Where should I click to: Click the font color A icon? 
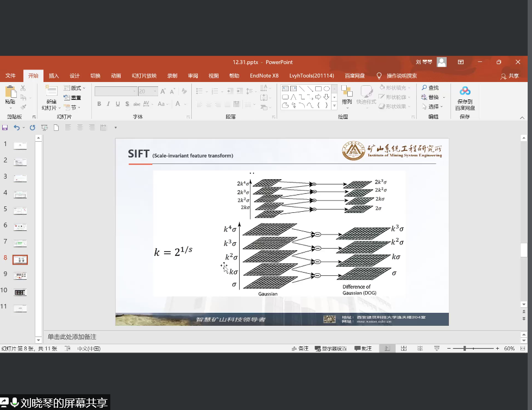178,104
